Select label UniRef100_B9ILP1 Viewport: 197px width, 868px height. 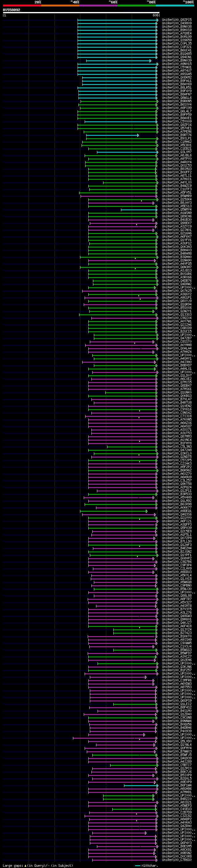[177, 139]
